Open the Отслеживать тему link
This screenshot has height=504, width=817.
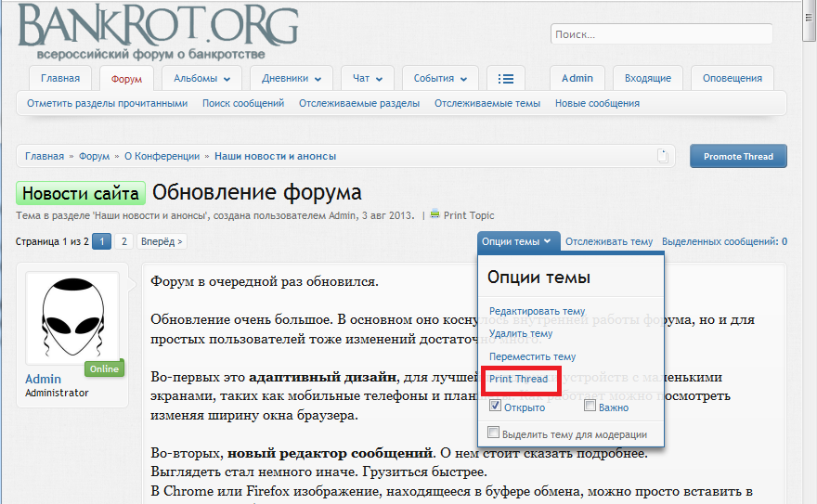tap(609, 241)
